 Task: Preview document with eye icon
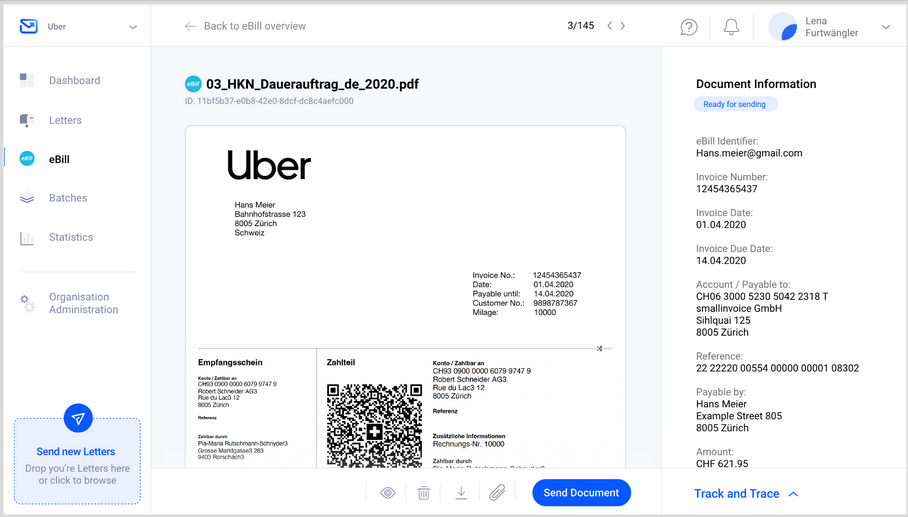387,493
